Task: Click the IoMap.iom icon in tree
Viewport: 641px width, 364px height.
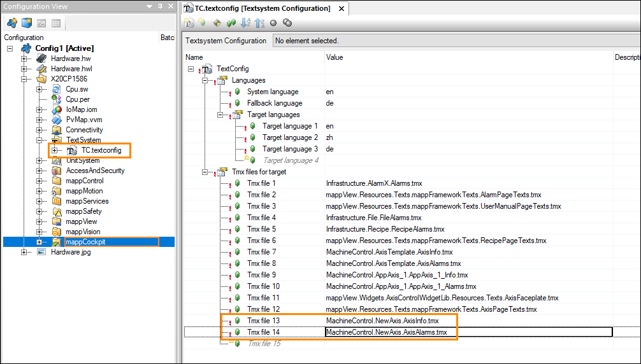Action: pyautogui.click(x=57, y=109)
